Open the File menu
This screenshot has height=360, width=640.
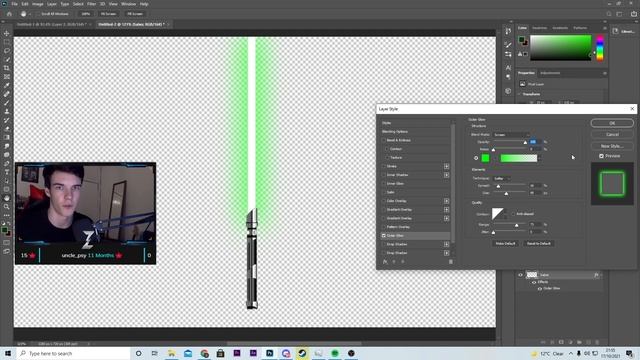14,4
